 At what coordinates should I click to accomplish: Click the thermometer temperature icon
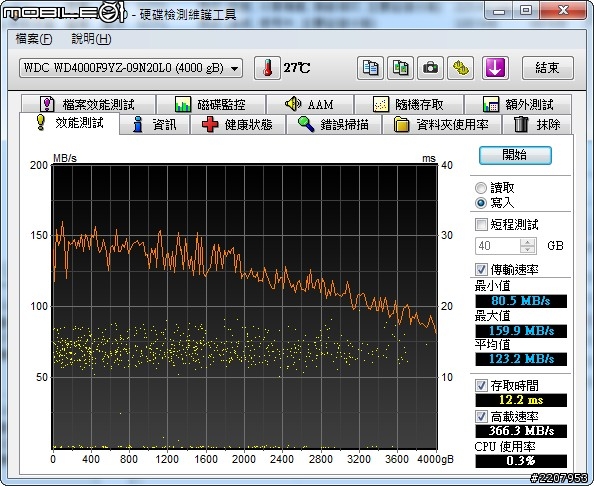point(267,68)
